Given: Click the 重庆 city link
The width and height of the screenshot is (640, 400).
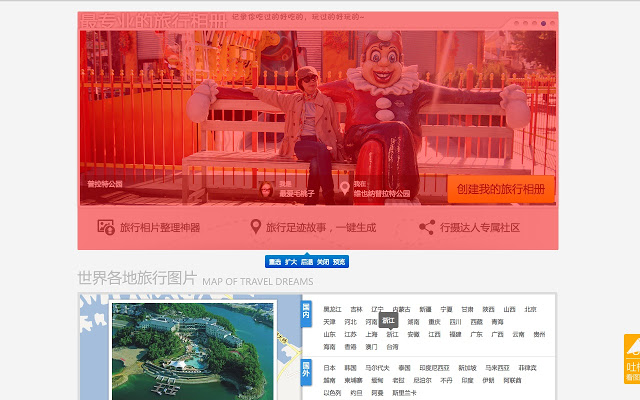Looking at the screenshot, I should [x=434, y=322].
